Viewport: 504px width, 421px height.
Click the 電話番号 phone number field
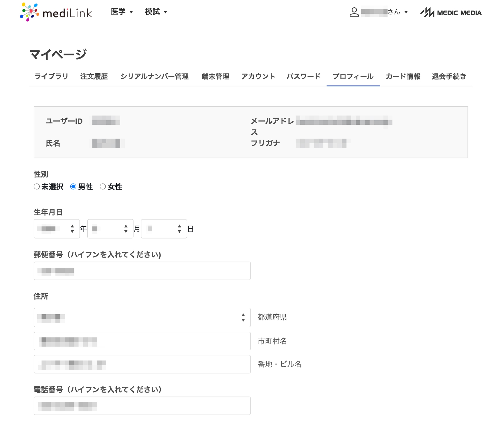pos(142,406)
